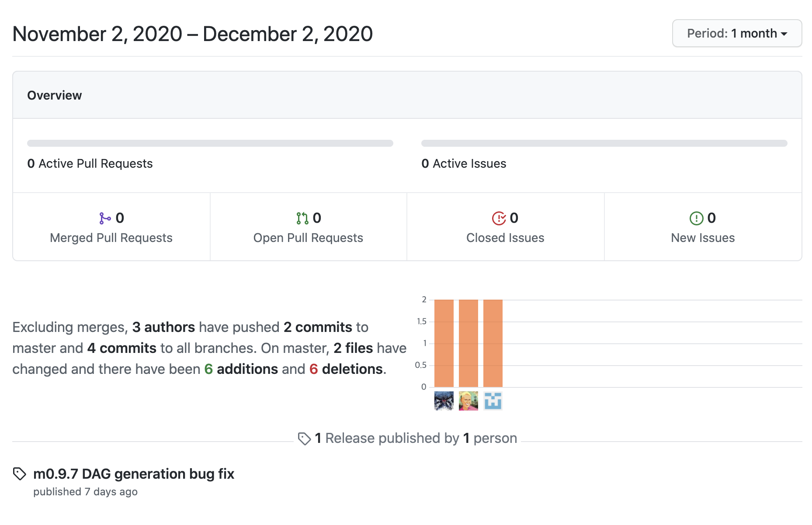Click the Active Issues progress bar
The image size is (812, 525).
coord(604,143)
